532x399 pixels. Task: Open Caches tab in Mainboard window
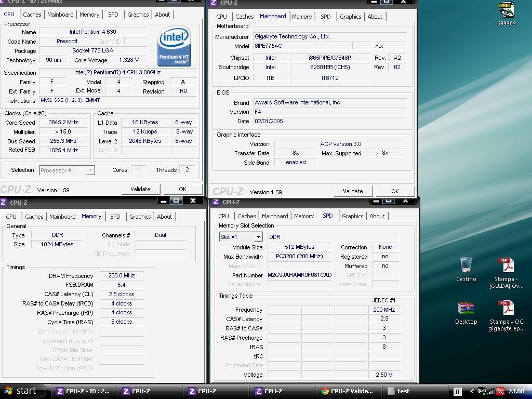click(x=244, y=17)
